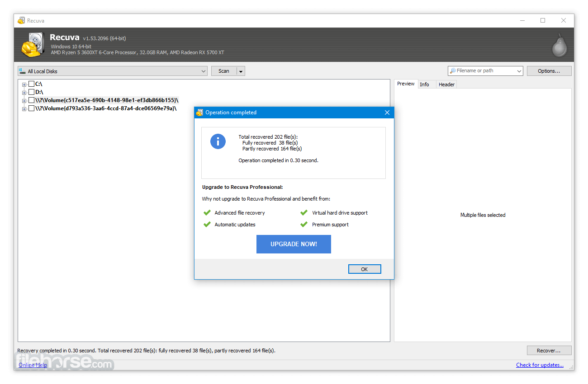588x384 pixels.
Task: Tick the C:\ drive checkbox
Action: 31,84
